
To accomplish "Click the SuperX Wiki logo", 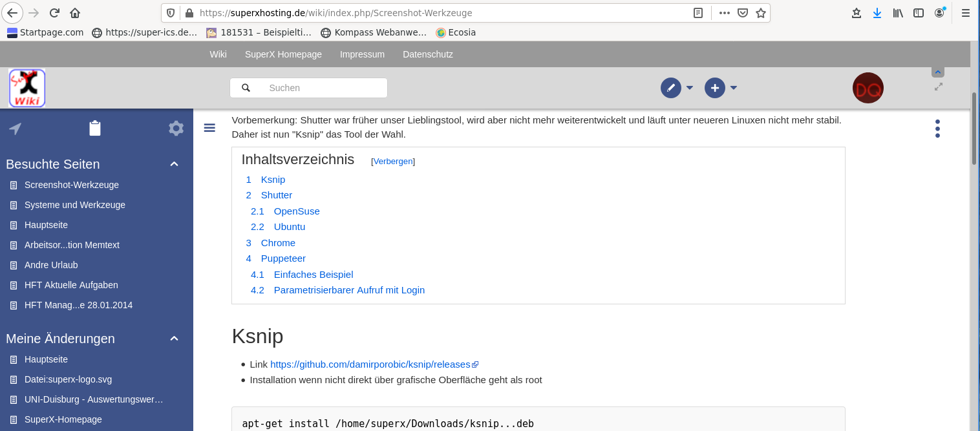I will tap(27, 88).
